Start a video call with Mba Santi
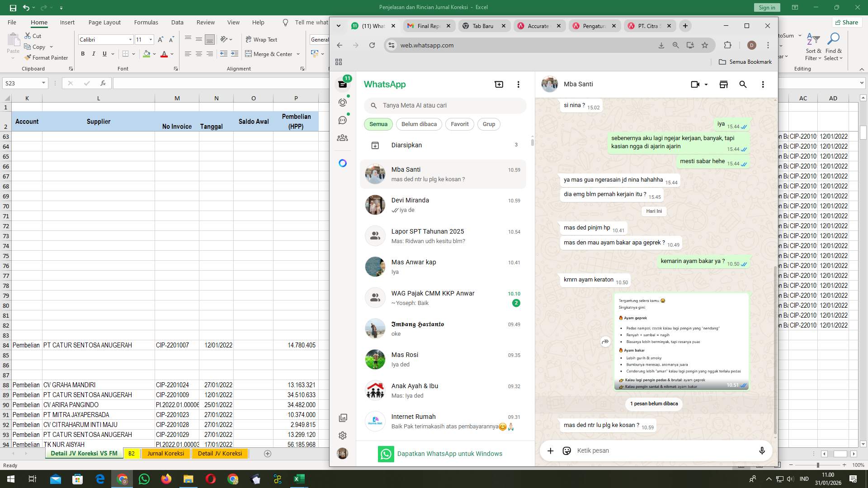The image size is (868, 488). [x=695, y=84]
